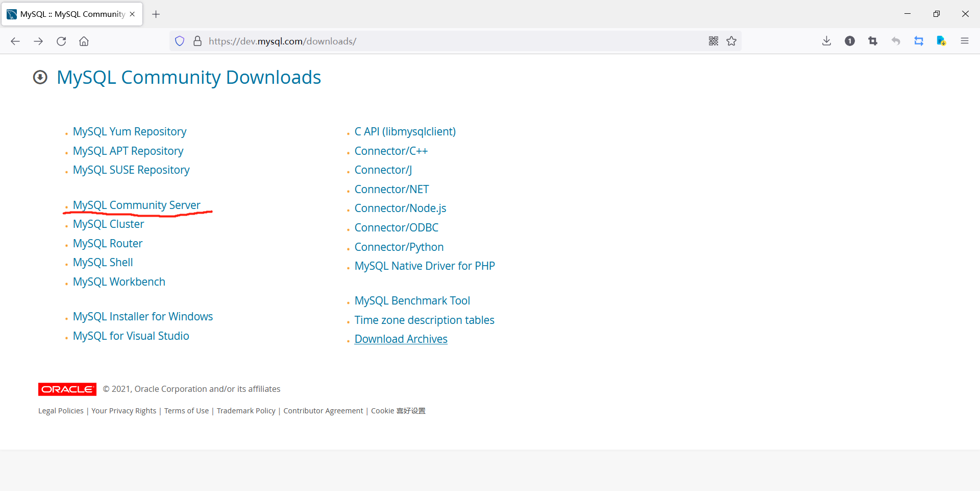This screenshot has height=491, width=980.
Task: Open the crop screenshot extension
Action: [x=873, y=41]
